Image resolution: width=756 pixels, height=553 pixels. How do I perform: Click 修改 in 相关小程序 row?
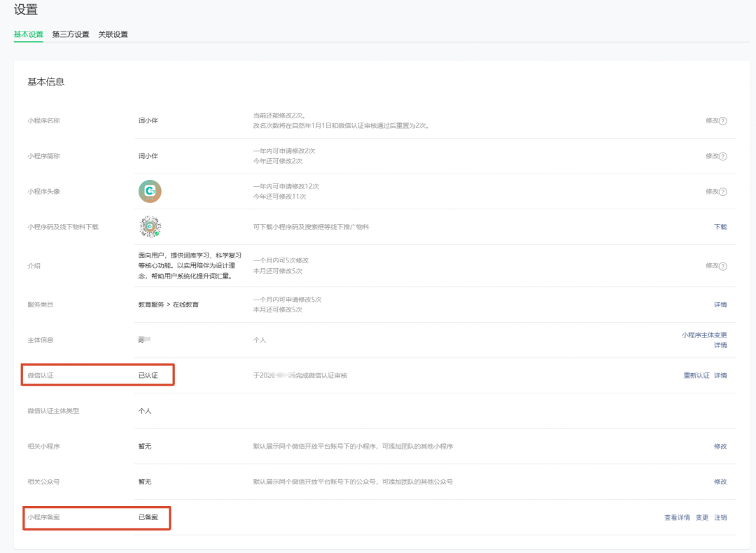(x=720, y=447)
